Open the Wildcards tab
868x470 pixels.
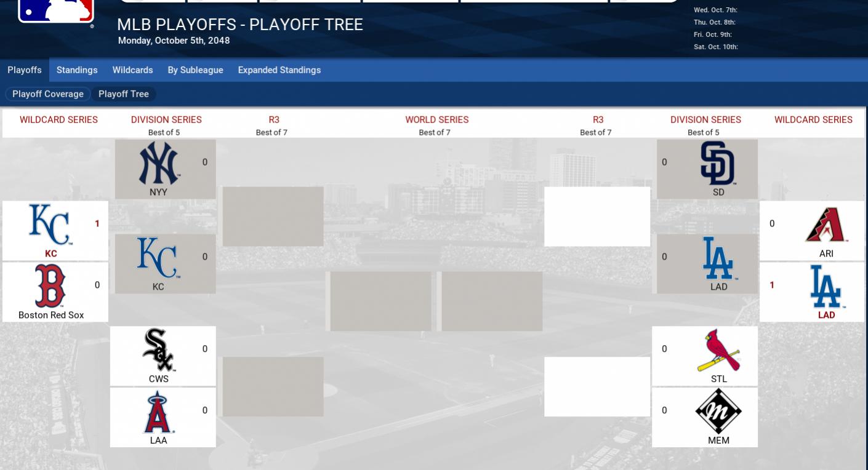pos(132,70)
